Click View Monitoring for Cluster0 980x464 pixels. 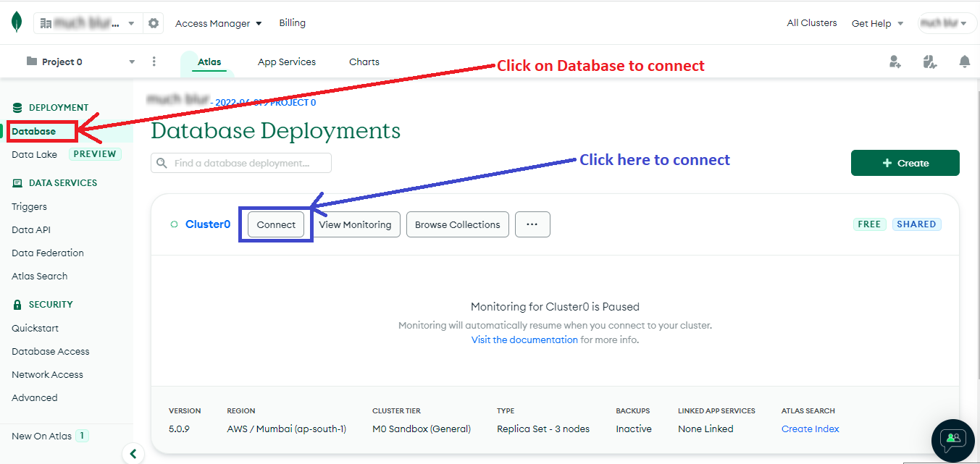click(x=355, y=224)
